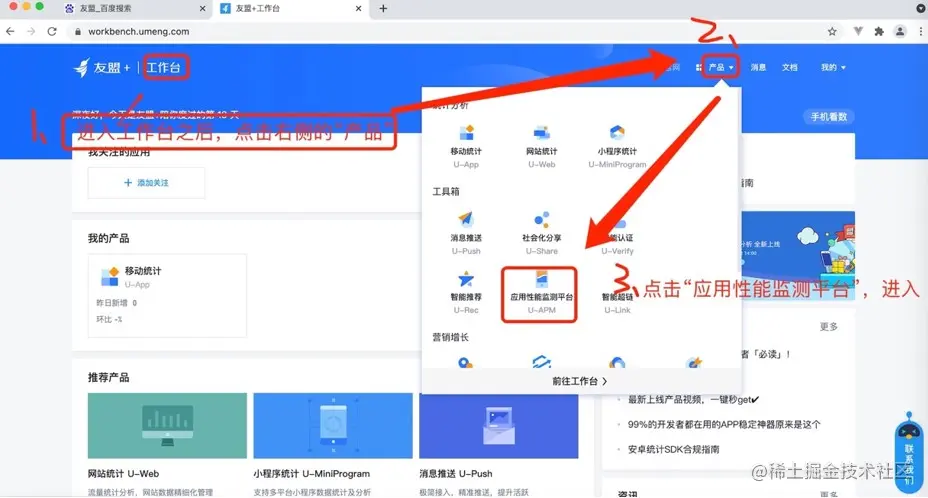Open the 社会化分享 U-Share icon
This screenshot has height=498, width=928.
542,219
